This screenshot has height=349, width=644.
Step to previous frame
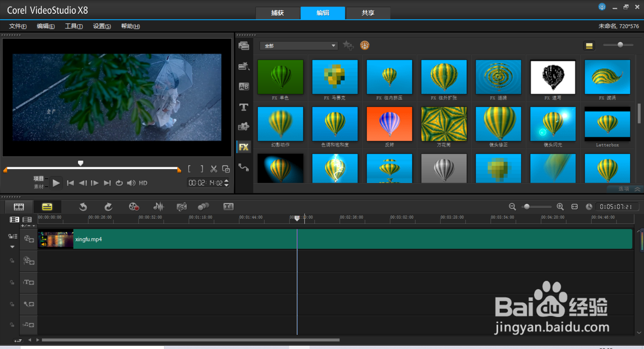[83, 183]
